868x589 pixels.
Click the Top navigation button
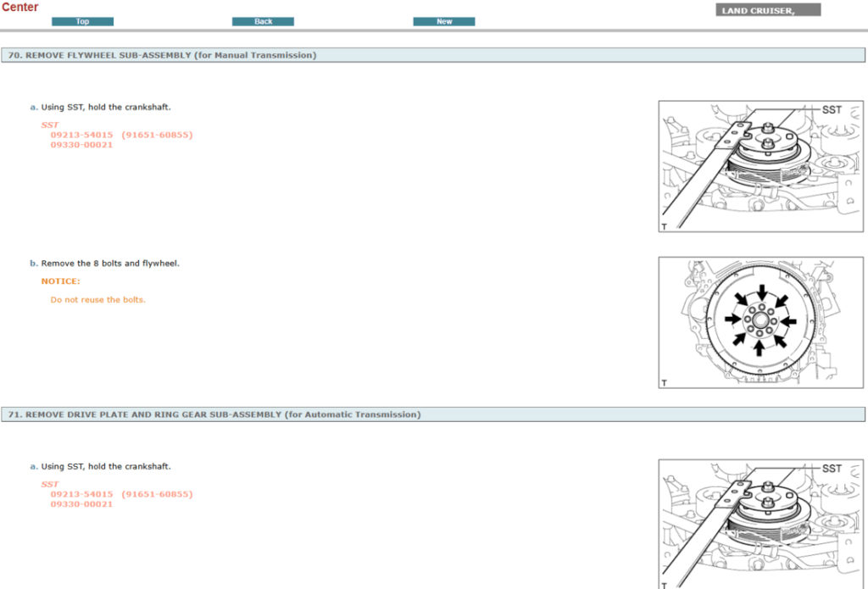click(x=82, y=21)
